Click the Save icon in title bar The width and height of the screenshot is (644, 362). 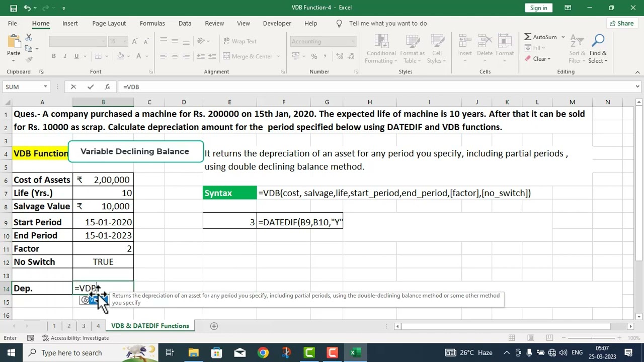[14, 8]
